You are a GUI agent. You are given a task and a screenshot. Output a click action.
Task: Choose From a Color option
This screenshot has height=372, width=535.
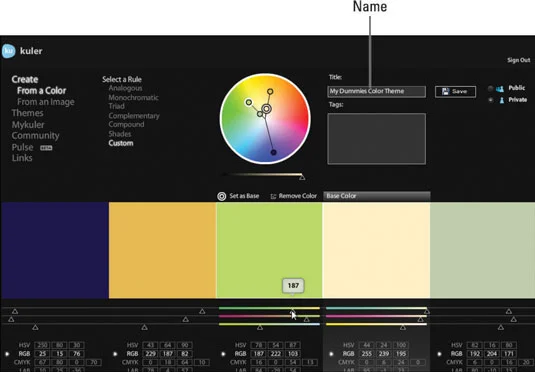(x=42, y=90)
